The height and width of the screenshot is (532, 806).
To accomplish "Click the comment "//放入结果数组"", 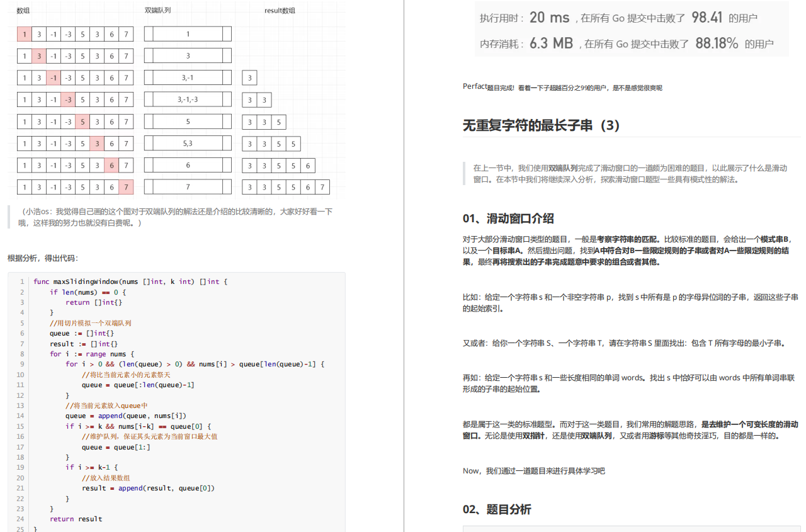I will tap(106, 478).
